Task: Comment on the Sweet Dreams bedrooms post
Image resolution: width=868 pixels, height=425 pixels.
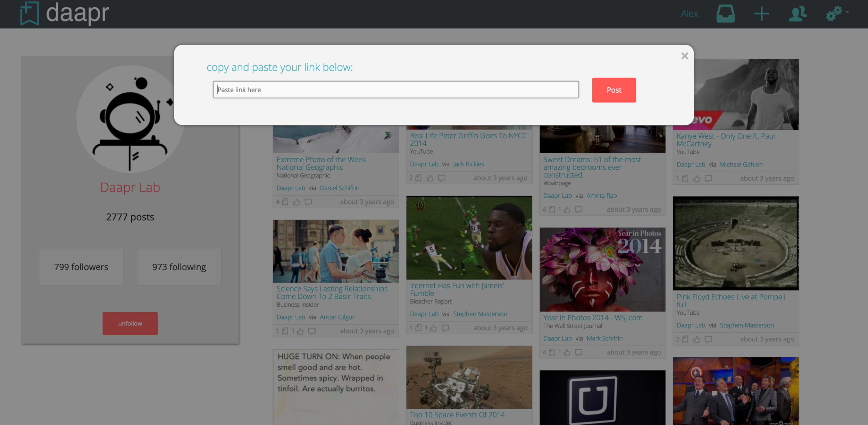Action: coord(578,210)
